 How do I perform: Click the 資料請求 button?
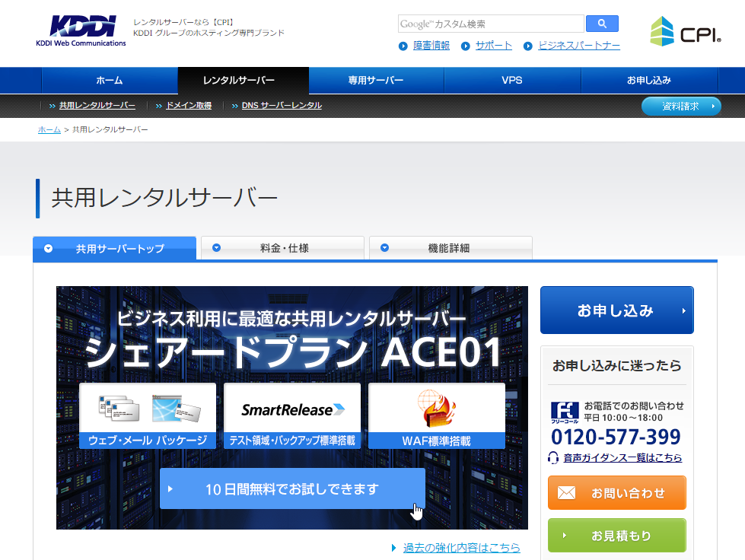point(680,106)
